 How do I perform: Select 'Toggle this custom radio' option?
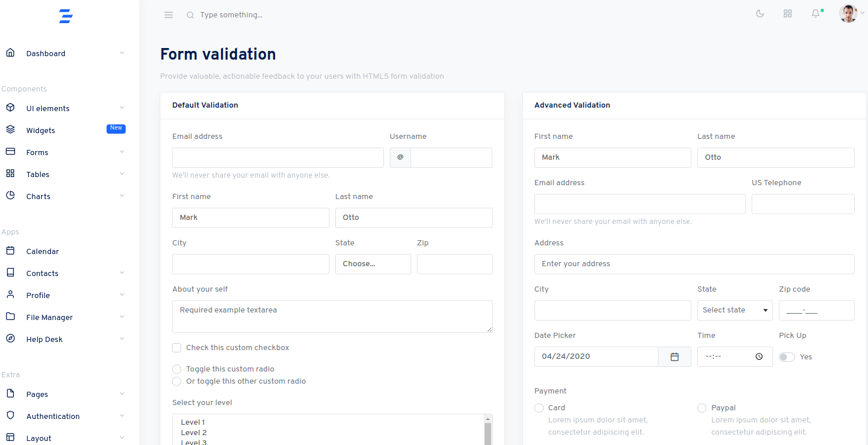pyautogui.click(x=177, y=369)
